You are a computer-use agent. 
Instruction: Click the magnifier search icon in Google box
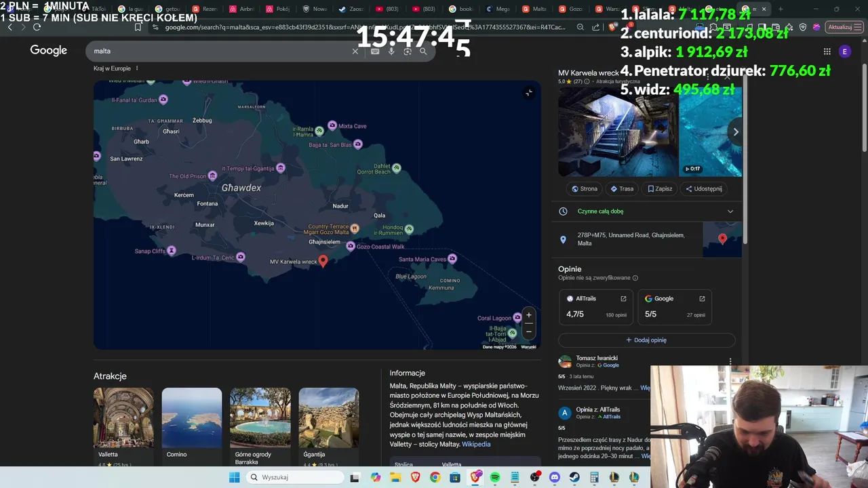click(x=423, y=52)
